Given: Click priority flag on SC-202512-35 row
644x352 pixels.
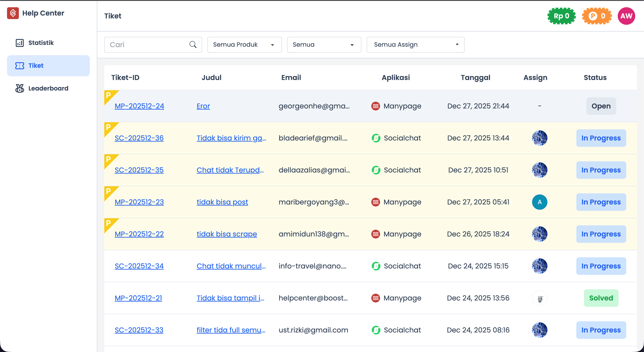Looking at the screenshot, I should pyautogui.click(x=110, y=160).
